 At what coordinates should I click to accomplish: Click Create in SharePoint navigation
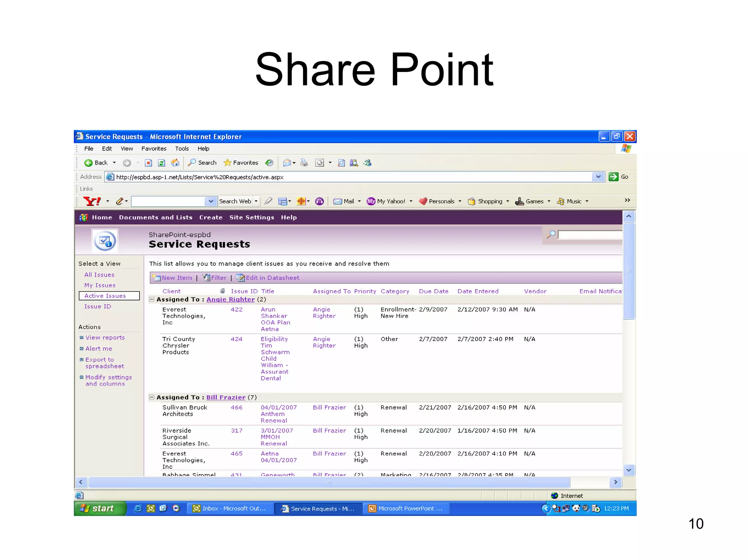pos(211,217)
